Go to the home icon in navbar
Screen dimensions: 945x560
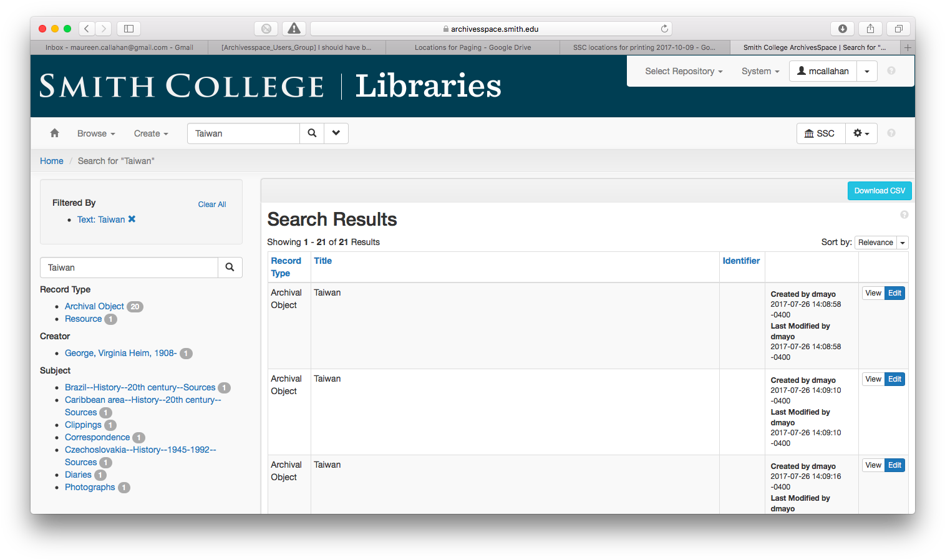55,133
